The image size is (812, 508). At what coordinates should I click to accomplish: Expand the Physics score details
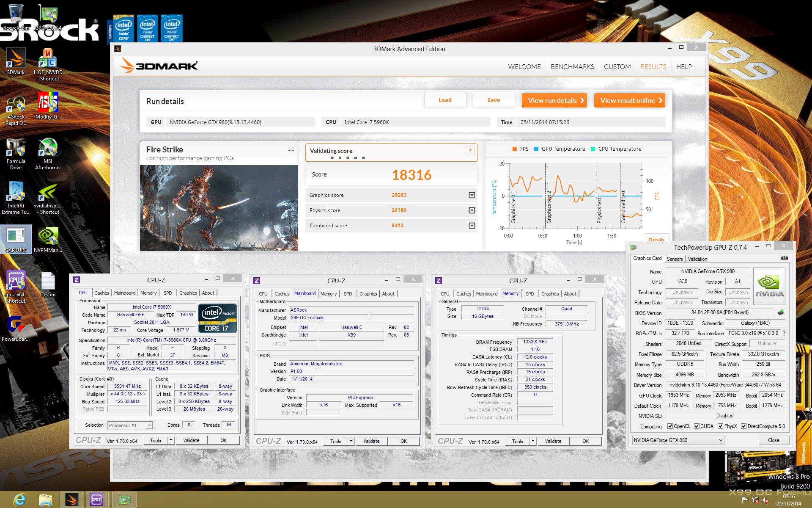coord(472,210)
